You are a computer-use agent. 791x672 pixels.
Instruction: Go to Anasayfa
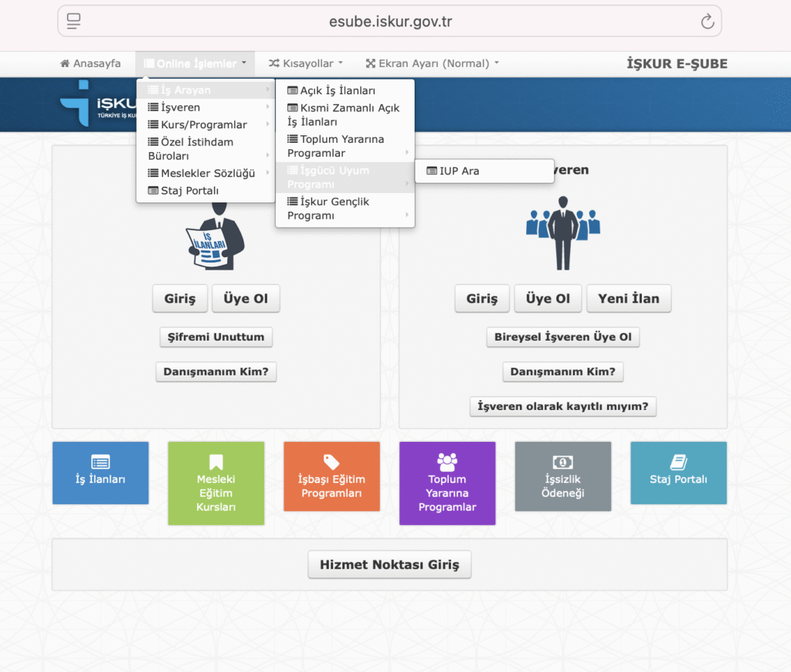(x=90, y=63)
